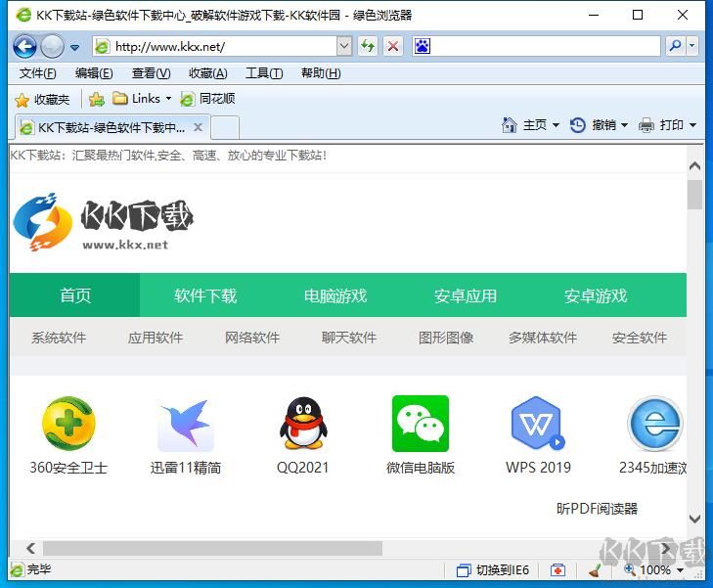Click the 聊天软件 category link
Viewport: 713px width, 588px height.
[349, 338]
